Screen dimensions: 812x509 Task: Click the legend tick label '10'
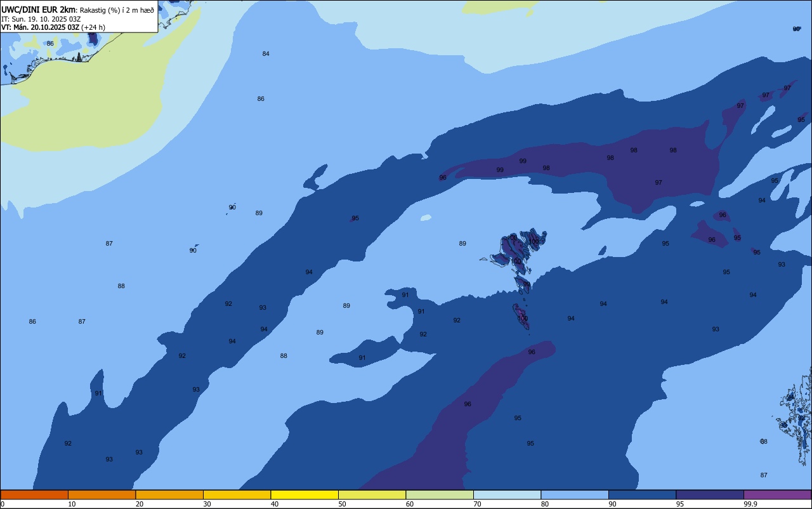(x=72, y=504)
